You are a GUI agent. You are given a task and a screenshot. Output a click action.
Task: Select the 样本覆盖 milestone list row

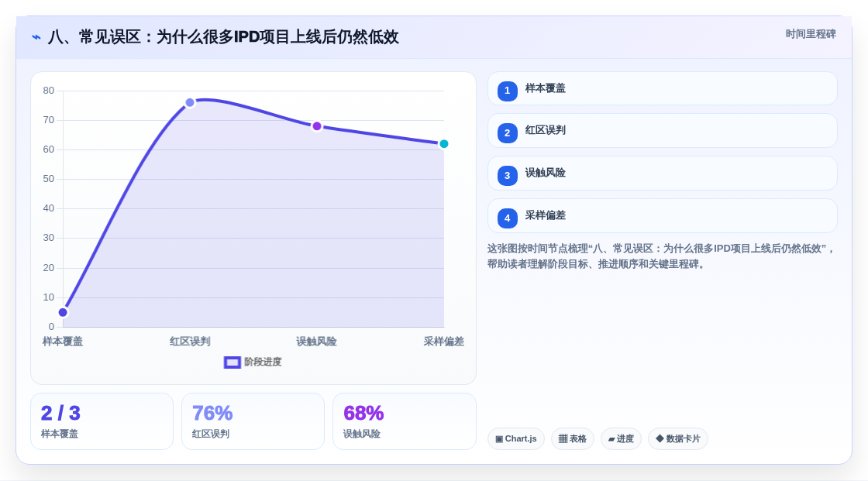coord(662,88)
